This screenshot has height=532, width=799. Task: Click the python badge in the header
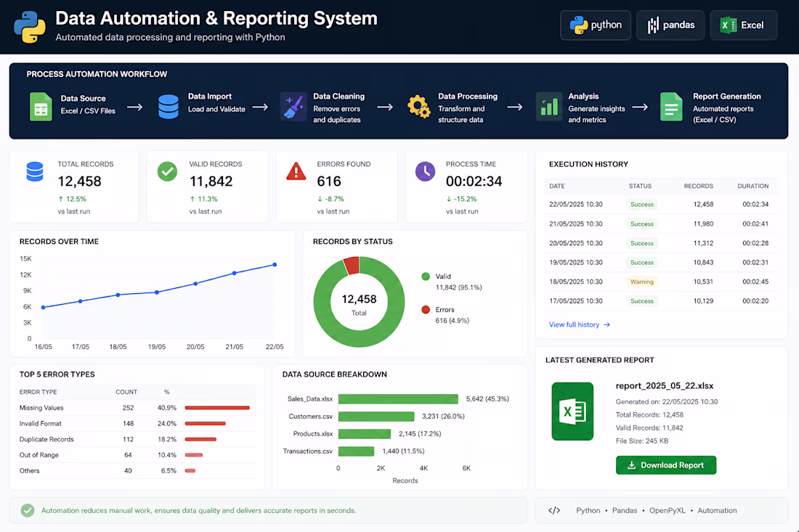(x=595, y=25)
